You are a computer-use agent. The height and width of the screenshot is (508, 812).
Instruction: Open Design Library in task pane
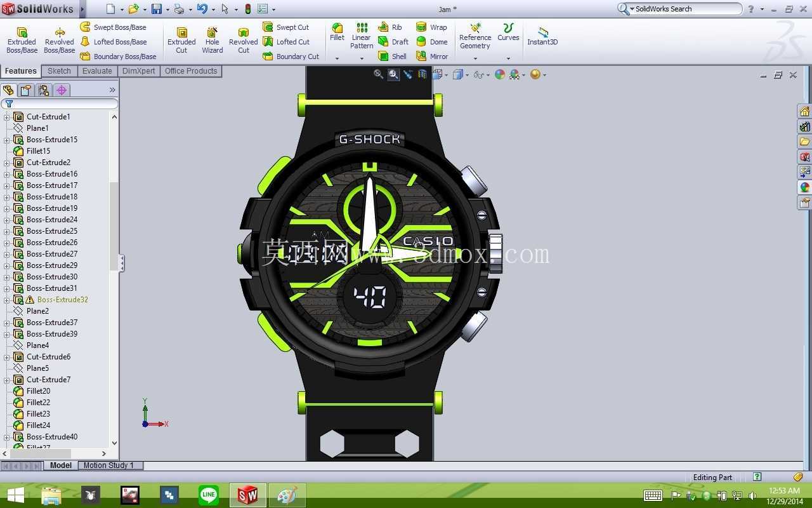[x=804, y=126]
